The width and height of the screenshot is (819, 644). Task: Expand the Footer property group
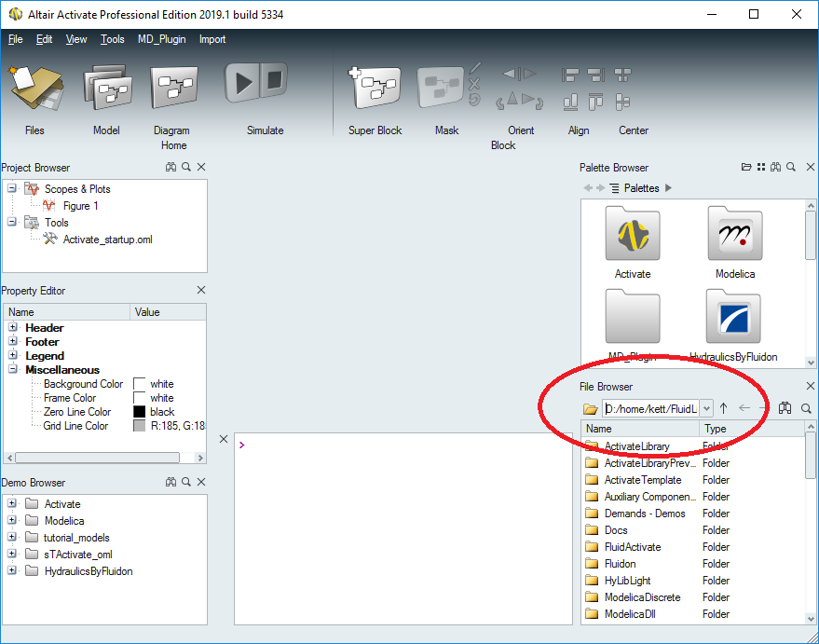(12, 341)
